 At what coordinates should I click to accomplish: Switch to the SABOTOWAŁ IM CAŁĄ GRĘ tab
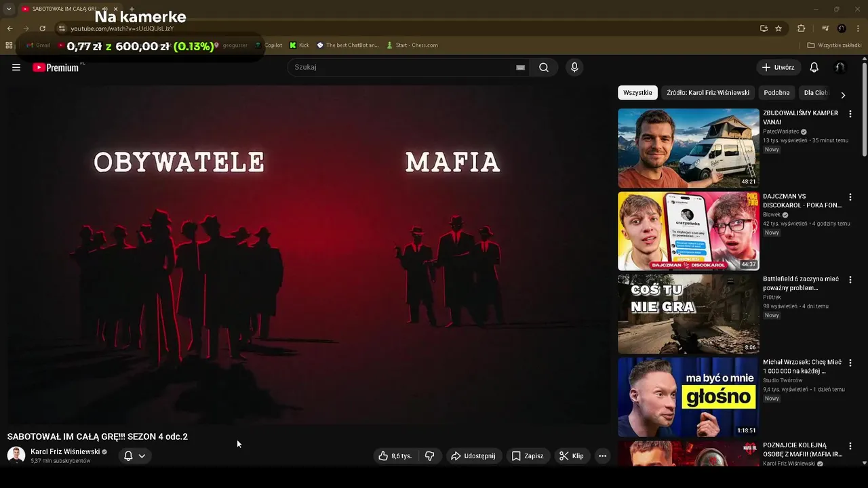pos(64,9)
